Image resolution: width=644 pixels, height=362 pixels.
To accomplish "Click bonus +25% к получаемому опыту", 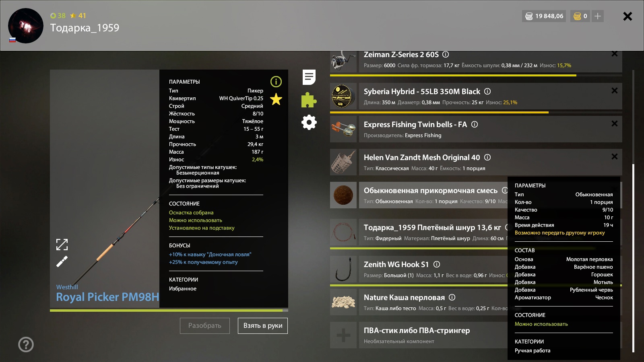I will point(203,262).
